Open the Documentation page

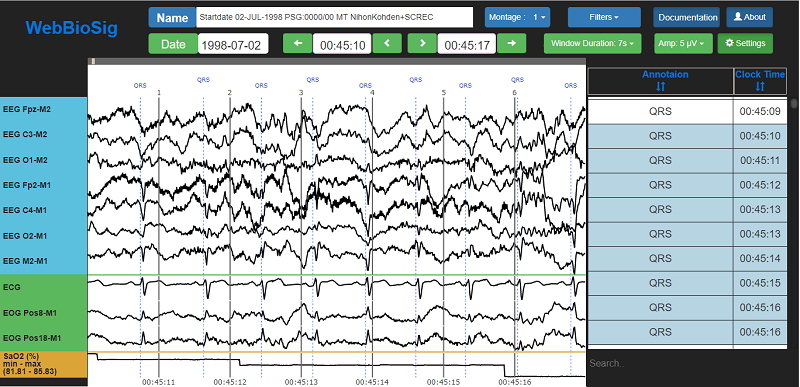[x=687, y=17]
